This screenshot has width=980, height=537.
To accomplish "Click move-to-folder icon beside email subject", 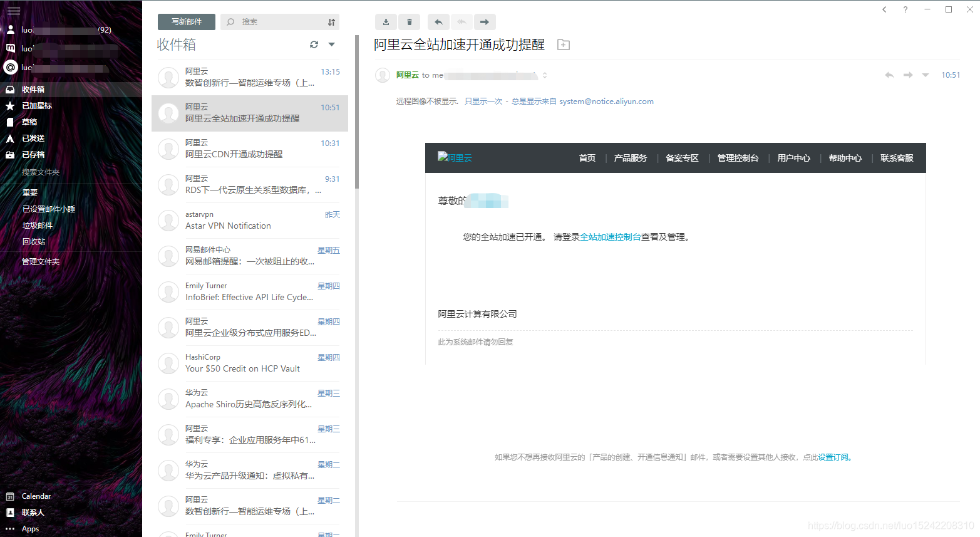I will (564, 44).
